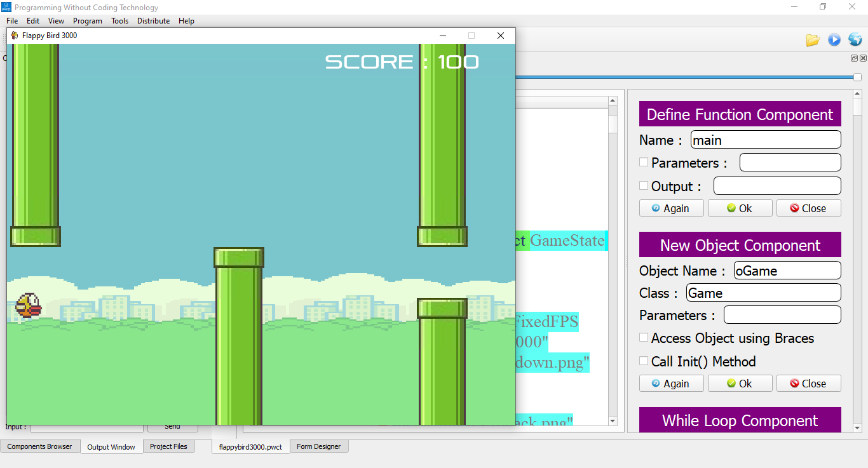Click the SCORE : 100 text in game
Image resolution: width=868 pixels, height=468 pixels.
(x=402, y=62)
